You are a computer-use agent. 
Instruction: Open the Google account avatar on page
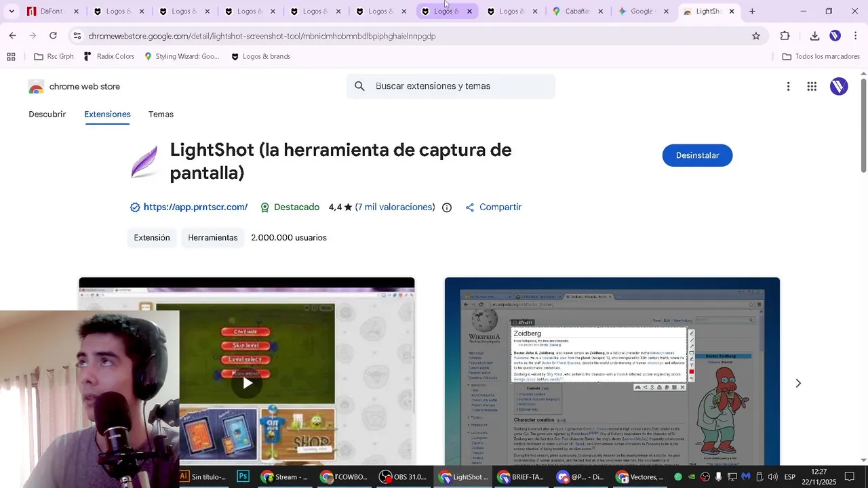point(839,86)
